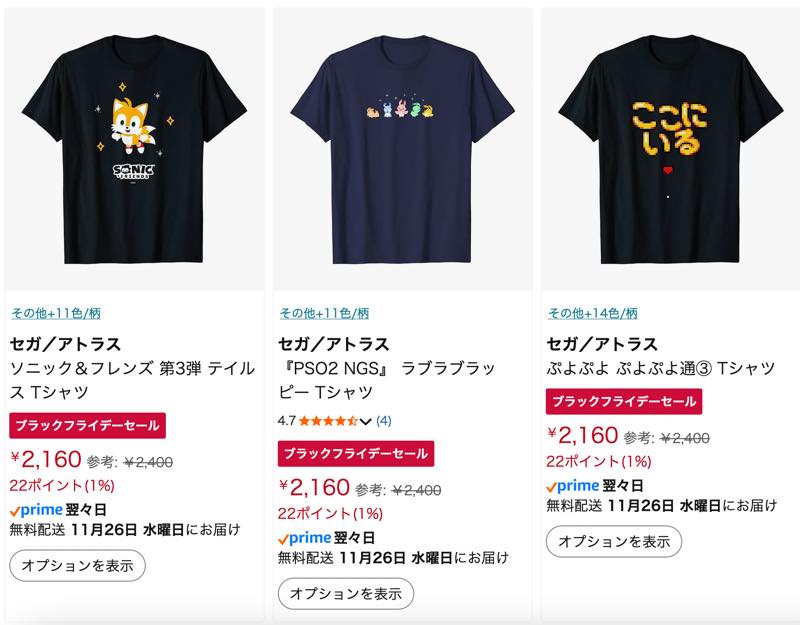Open the ここにいる Puyo Puyo T-shirt image

coord(671,149)
